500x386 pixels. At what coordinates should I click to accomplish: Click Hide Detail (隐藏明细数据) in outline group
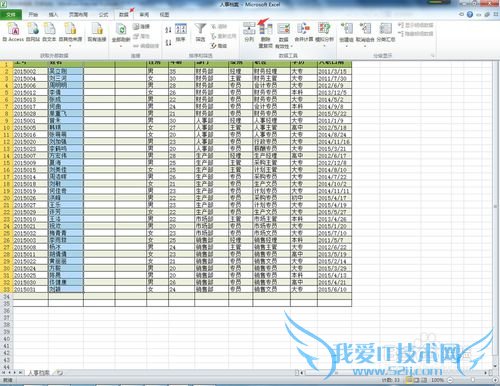pos(416,33)
